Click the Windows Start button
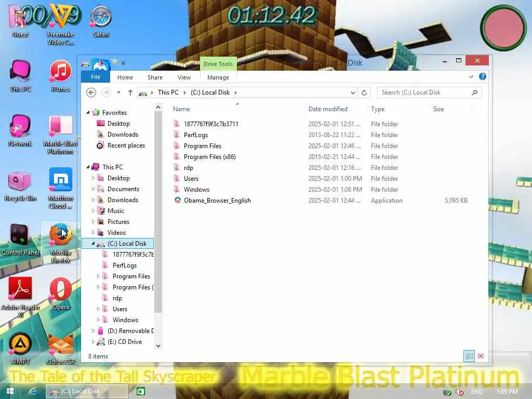 10,391
